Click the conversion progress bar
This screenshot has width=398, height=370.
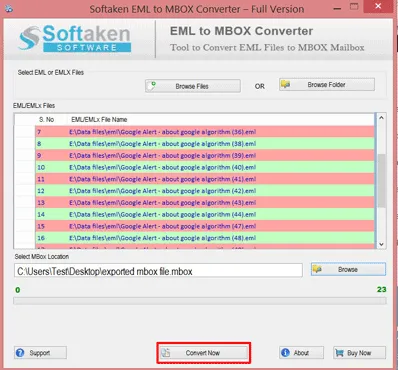[200, 301]
